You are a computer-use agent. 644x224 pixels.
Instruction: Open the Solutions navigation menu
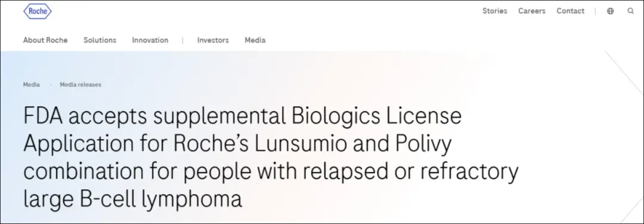100,40
